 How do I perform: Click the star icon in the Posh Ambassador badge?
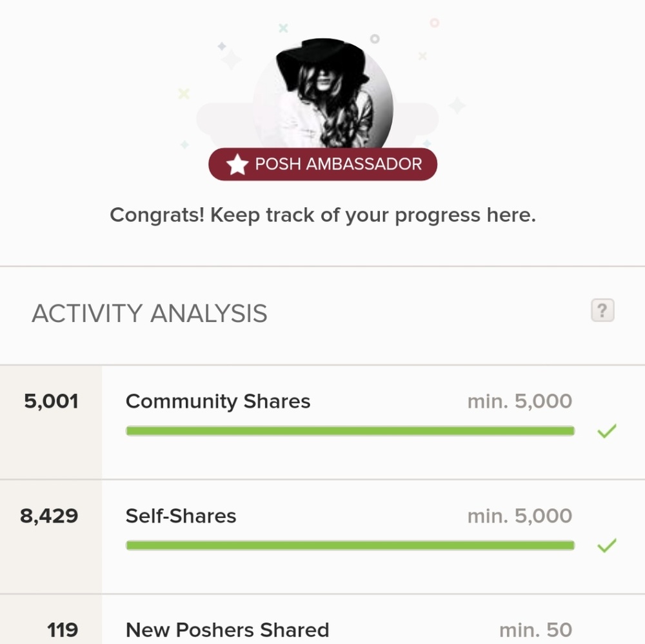(x=237, y=165)
